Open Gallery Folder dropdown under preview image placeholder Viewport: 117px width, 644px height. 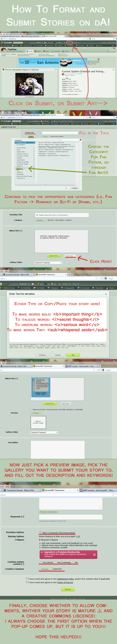pyautogui.click(x=44, y=433)
